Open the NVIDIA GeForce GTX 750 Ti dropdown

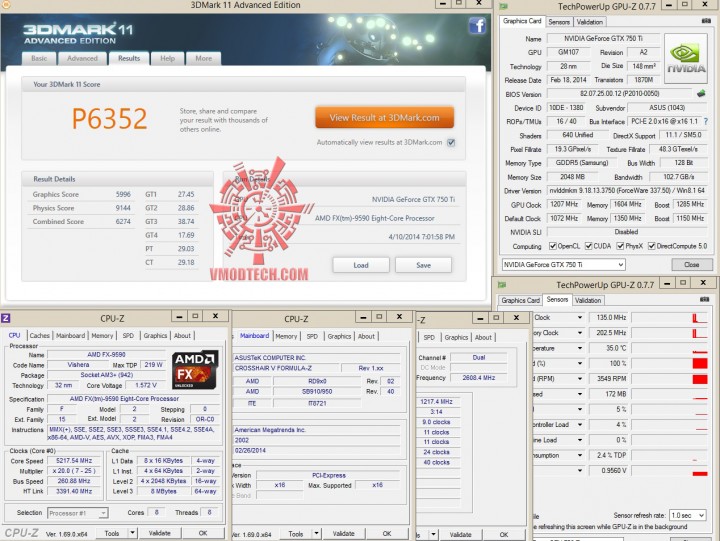563,265
